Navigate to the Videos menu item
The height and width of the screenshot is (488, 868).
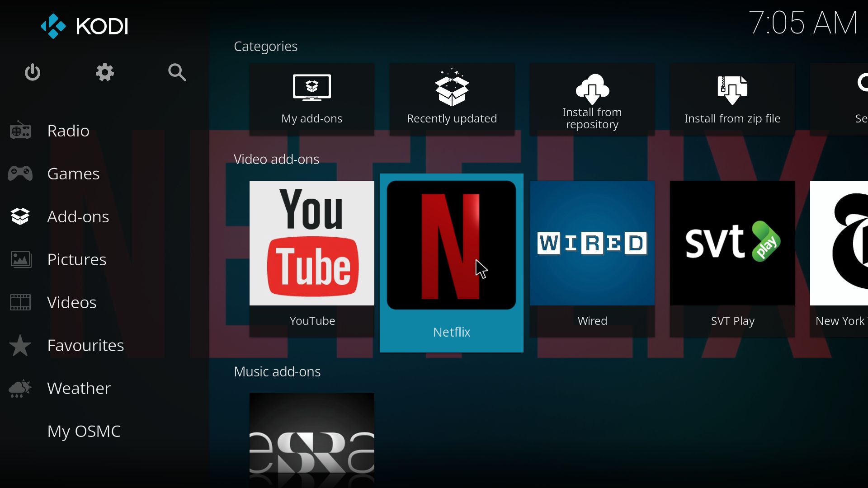coord(71,301)
